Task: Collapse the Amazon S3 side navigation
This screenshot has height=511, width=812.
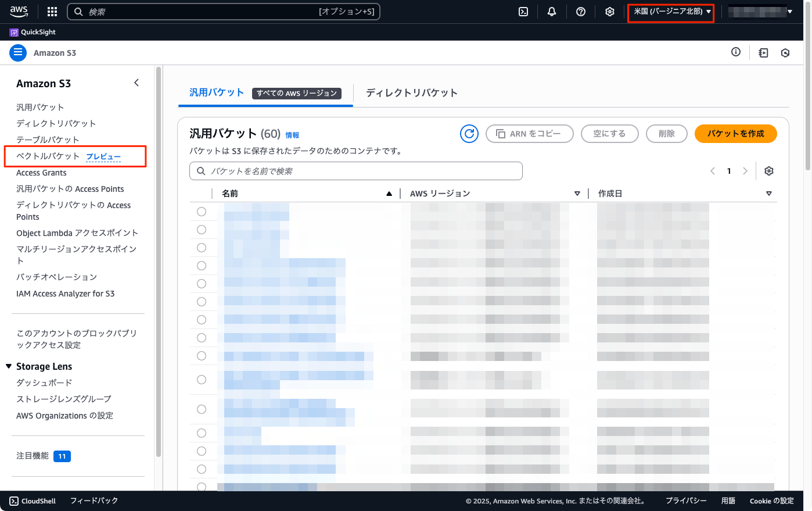Action: [136, 83]
